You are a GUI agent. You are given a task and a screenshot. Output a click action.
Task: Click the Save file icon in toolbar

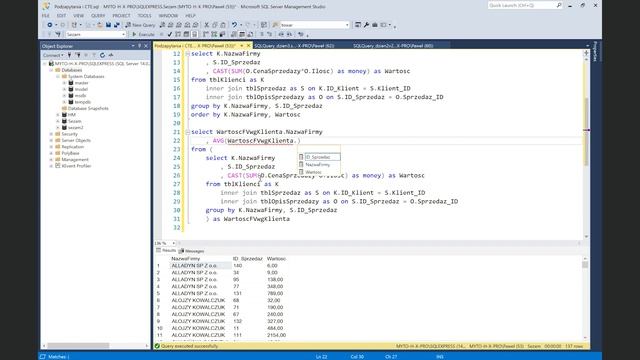click(108, 25)
